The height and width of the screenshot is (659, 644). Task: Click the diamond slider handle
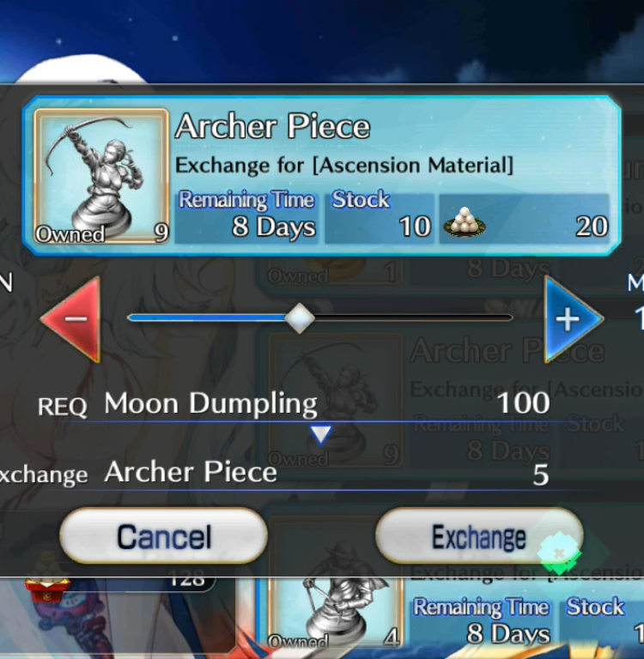300,318
